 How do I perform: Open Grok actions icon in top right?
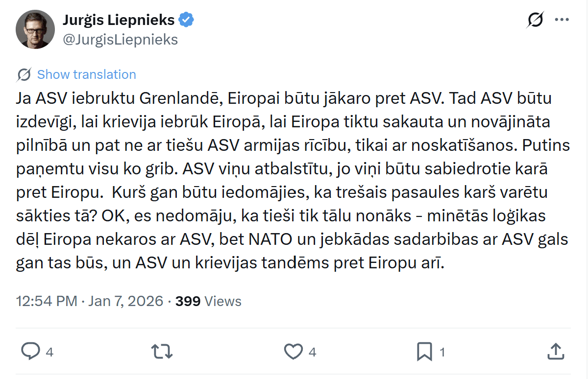click(x=535, y=20)
